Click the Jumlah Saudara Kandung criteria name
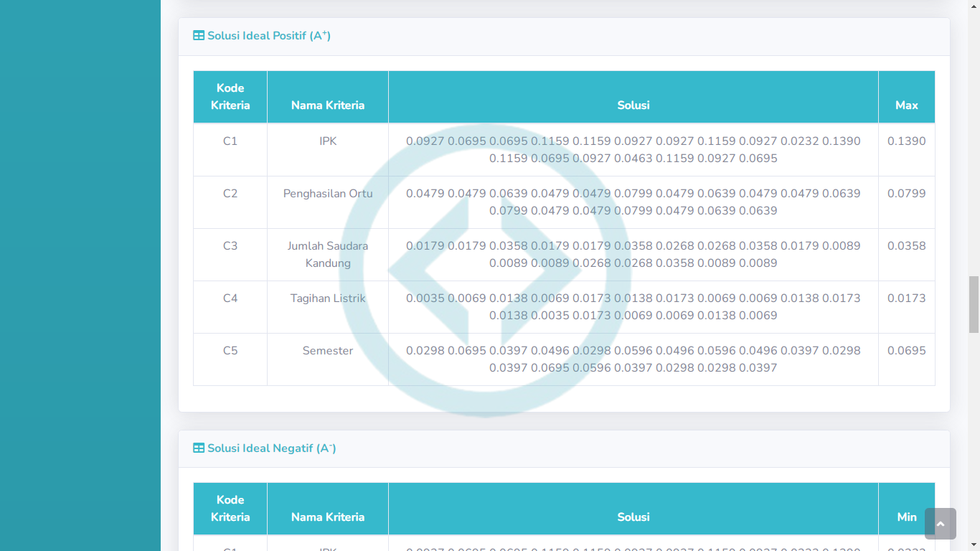This screenshot has width=980, height=551. (x=328, y=254)
